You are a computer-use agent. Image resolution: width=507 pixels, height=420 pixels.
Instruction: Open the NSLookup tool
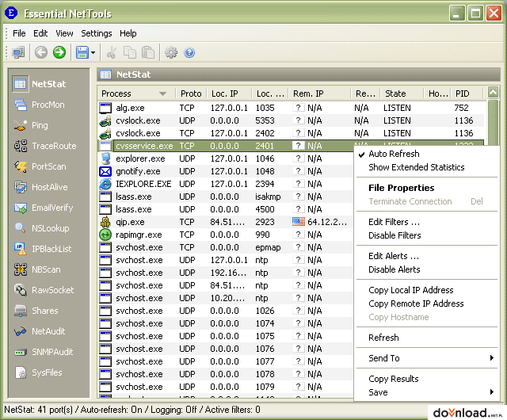coord(42,228)
